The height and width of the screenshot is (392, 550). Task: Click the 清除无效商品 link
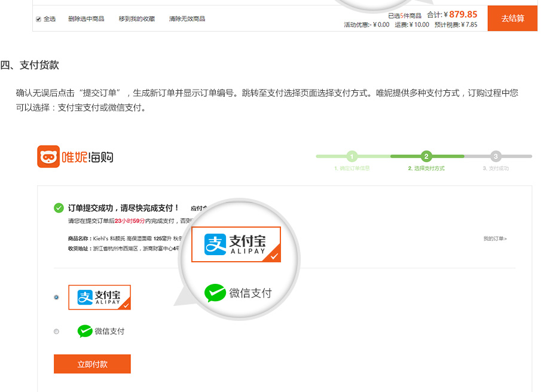(x=187, y=19)
